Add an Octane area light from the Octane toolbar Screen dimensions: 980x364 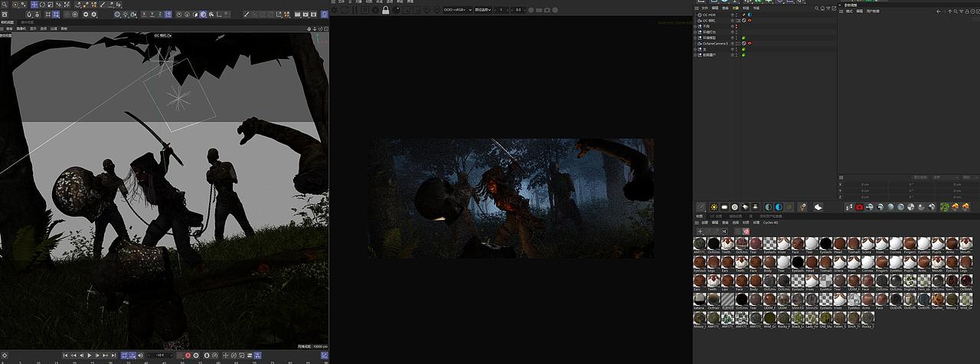[724, 207]
